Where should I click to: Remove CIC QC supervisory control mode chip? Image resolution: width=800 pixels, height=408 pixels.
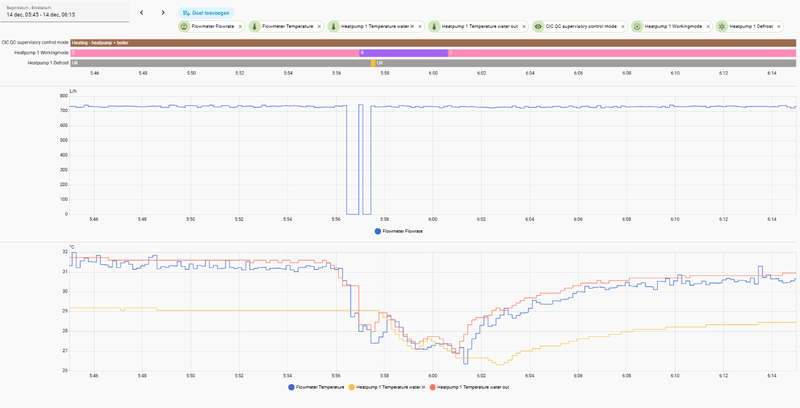[623, 27]
